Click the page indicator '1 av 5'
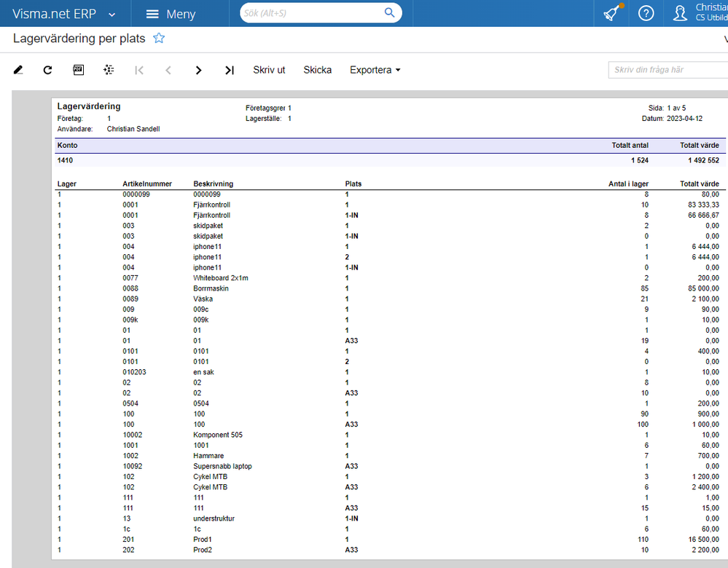 (x=676, y=108)
